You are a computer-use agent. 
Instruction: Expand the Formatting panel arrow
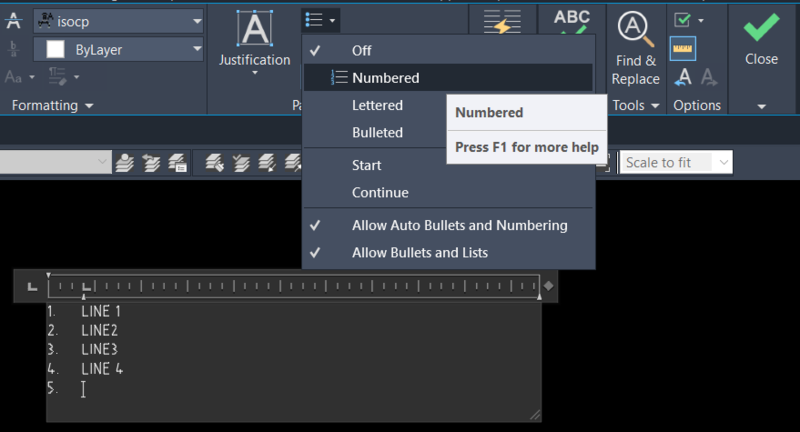click(x=89, y=106)
